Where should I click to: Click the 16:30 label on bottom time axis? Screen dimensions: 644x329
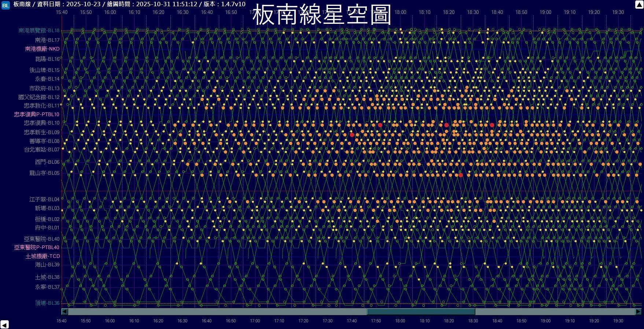click(182, 321)
